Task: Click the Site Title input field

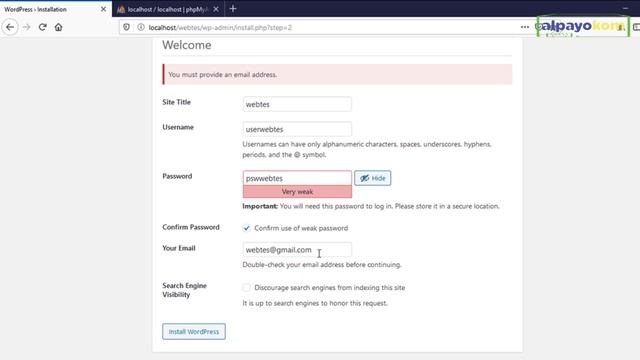Action: click(297, 104)
